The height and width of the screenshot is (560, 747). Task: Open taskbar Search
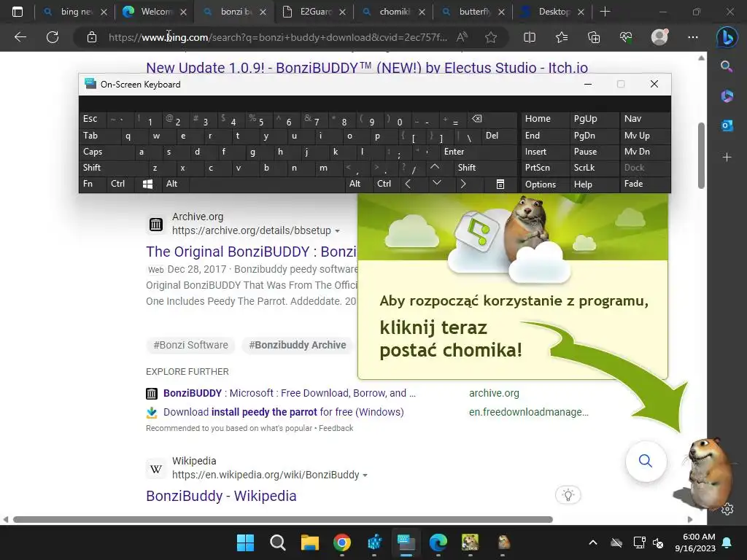click(x=278, y=542)
